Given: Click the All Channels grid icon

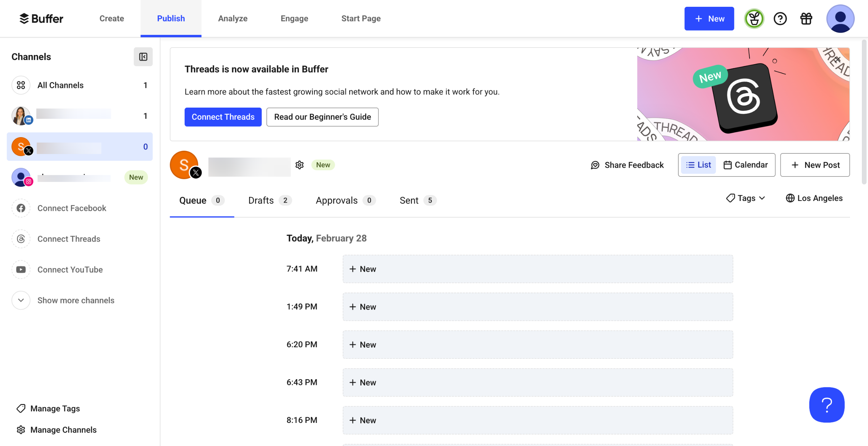Looking at the screenshot, I should [x=21, y=85].
